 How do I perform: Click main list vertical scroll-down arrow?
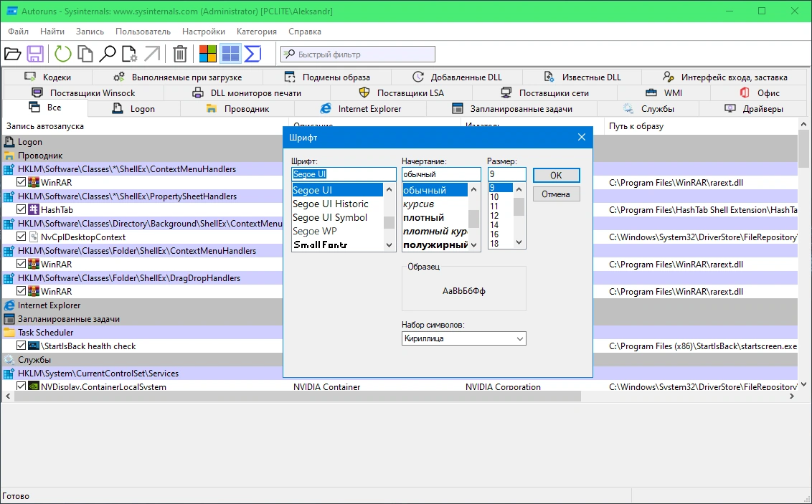pyautogui.click(x=803, y=384)
